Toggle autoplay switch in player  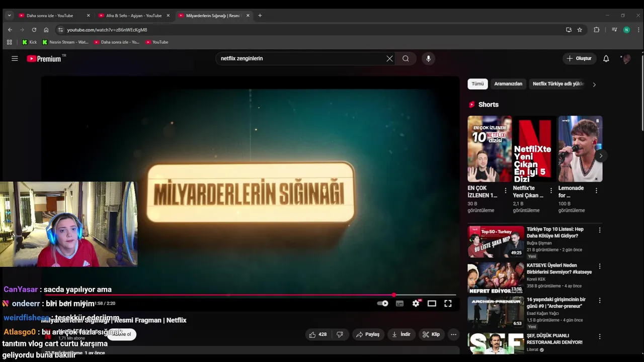click(383, 303)
